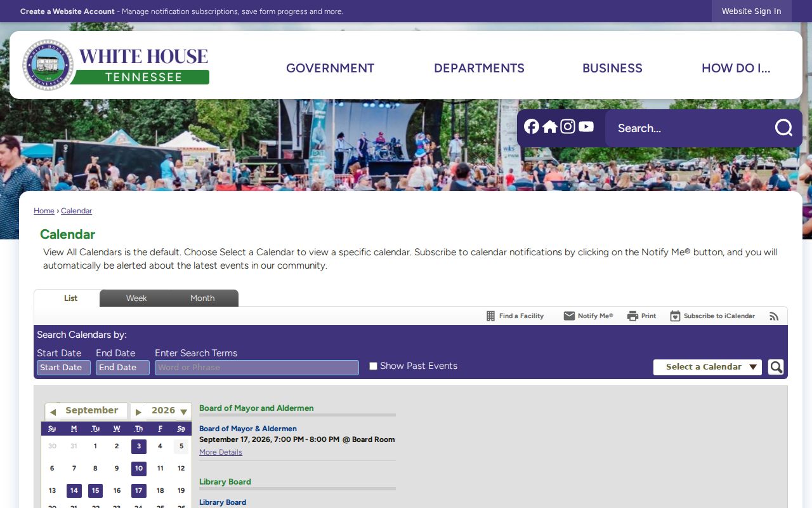Select the List tab
Viewport: 812px width, 508px height.
coord(70,298)
